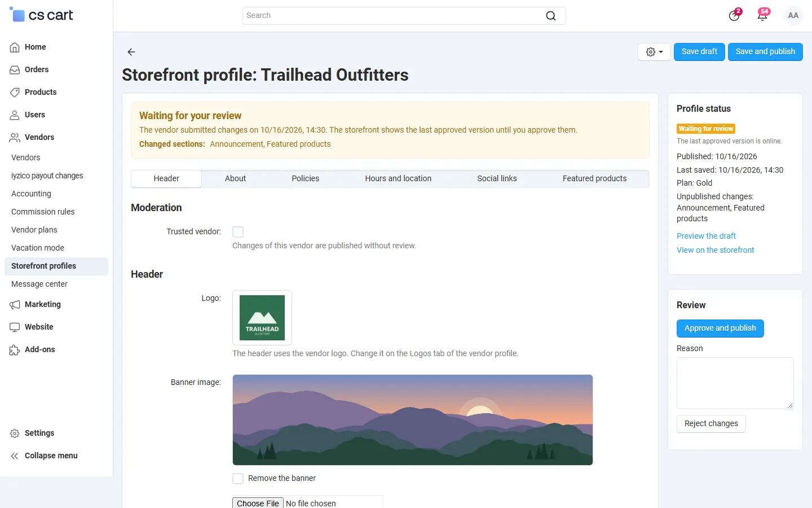Open Orders via its inbox icon
The width and height of the screenshot is (812, 508).
pos(15,70)
